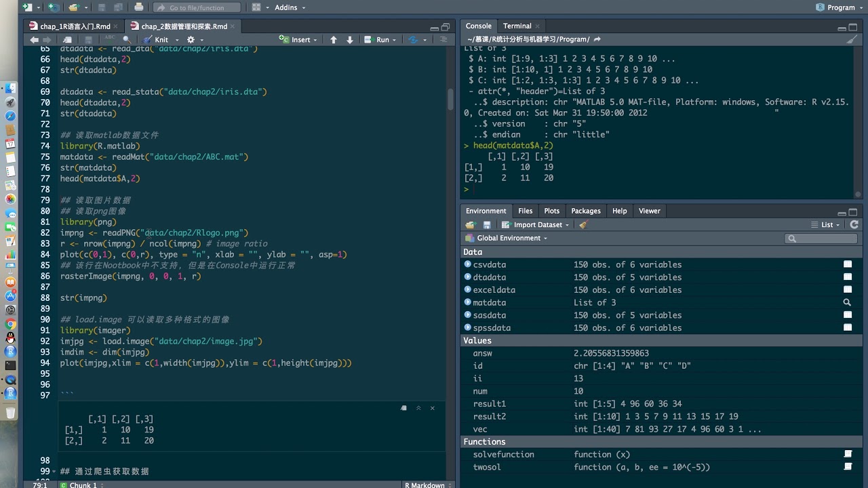The width and height of the screenshot is (868, 488).
Task: Clear environment objects with broom icon
Action: 583,225
